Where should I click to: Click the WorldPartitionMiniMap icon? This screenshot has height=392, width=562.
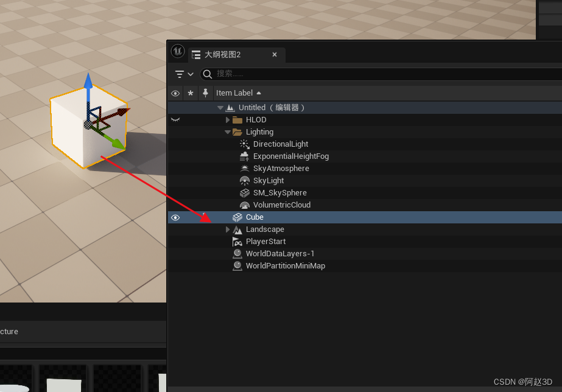click(237, 266)
